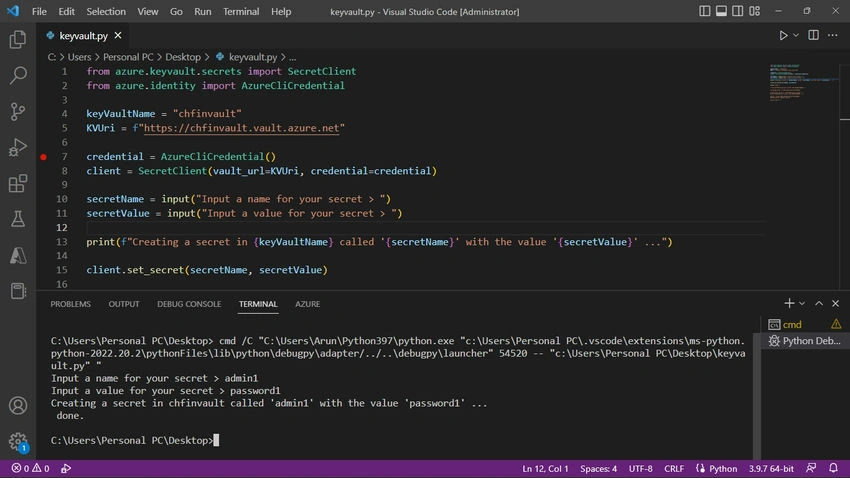850x478 pixels.
Task: Change indentation via Spaces: 4
Action: [x=598, y=469]
